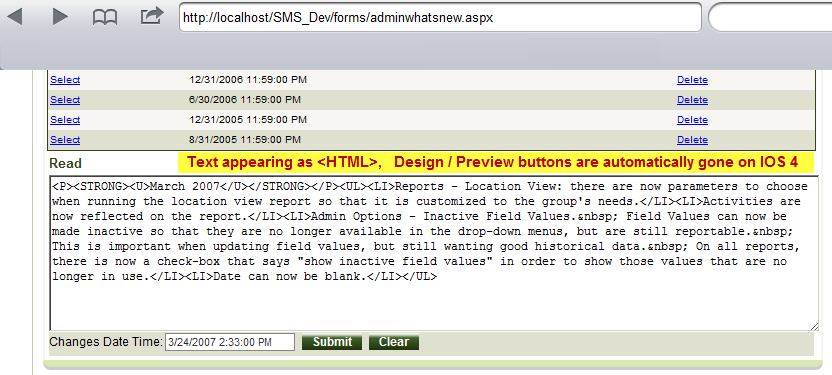The image size is (832, 375).
Task: Click inside the HTML text area
Action: (x=434, y=253)
